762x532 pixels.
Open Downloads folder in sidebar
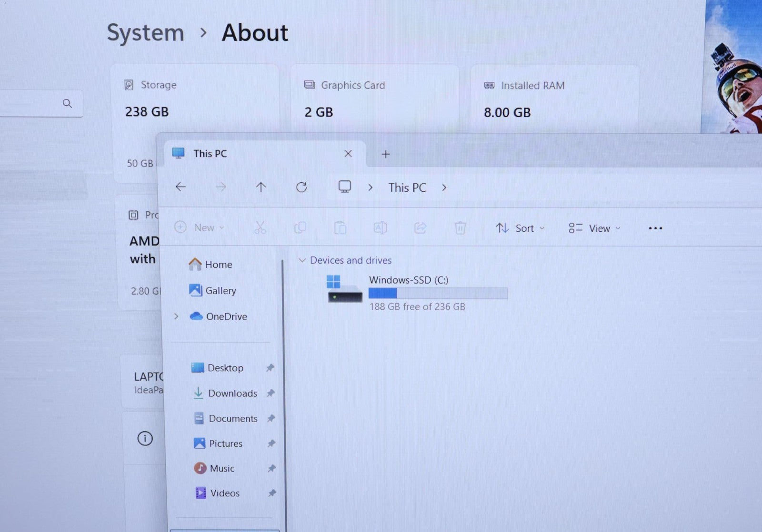[x=232, y=394]
